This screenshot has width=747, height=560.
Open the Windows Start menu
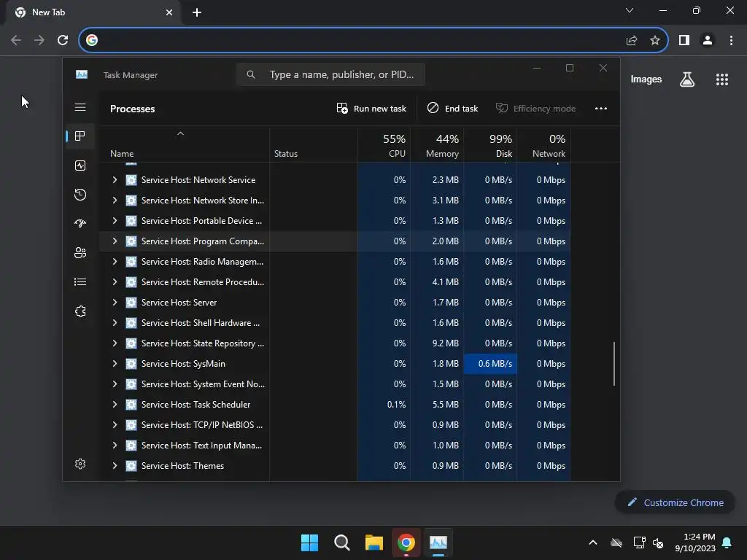[309, 542]
